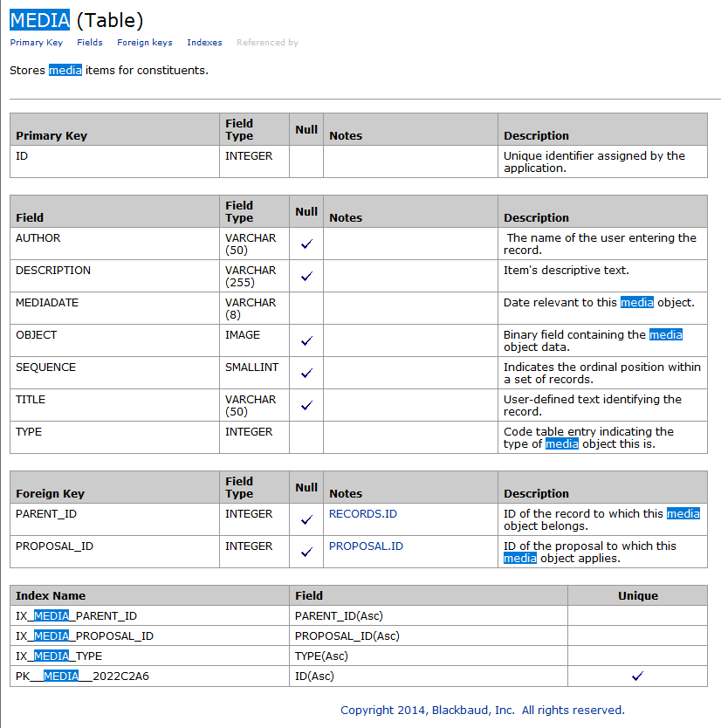This screenshot has width=721, height=728.
Task: Jump to the Primary Key section link
Action: 36,42
